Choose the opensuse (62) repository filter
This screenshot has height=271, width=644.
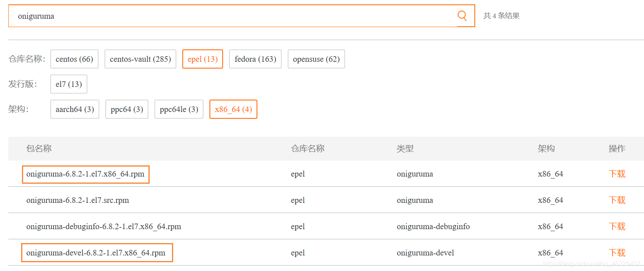(x=316, y=59)
